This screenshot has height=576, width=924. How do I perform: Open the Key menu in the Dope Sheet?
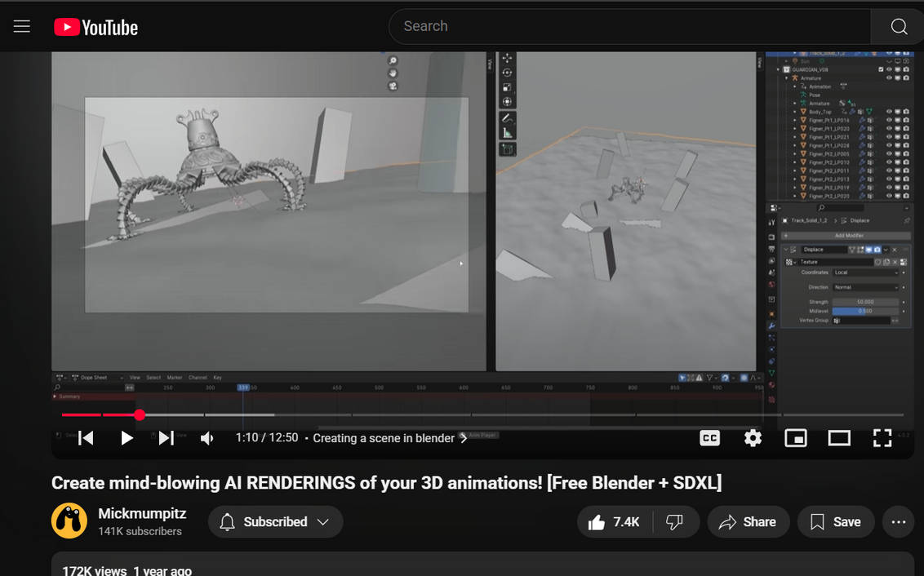[217, 378]
